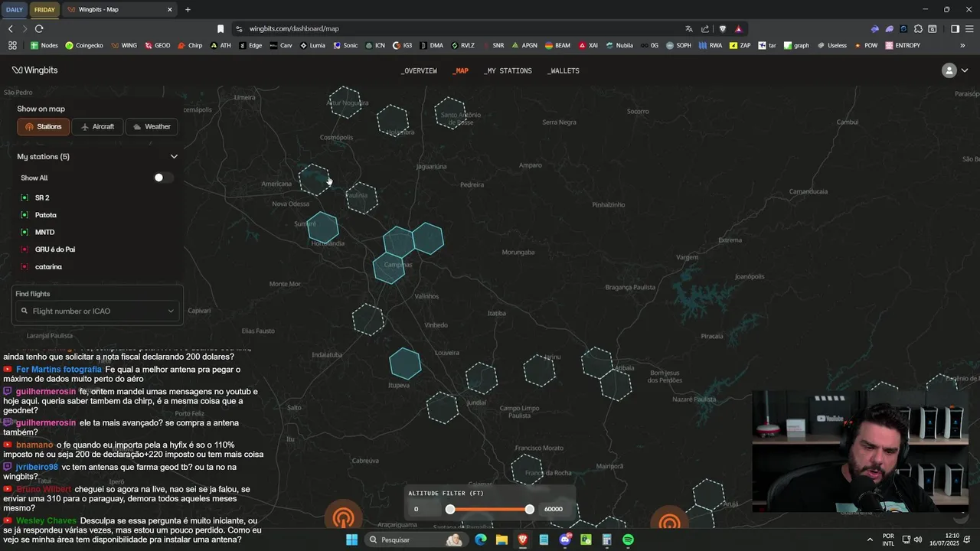Toggle SR 2 station indicator

click(x=24, y=197)
